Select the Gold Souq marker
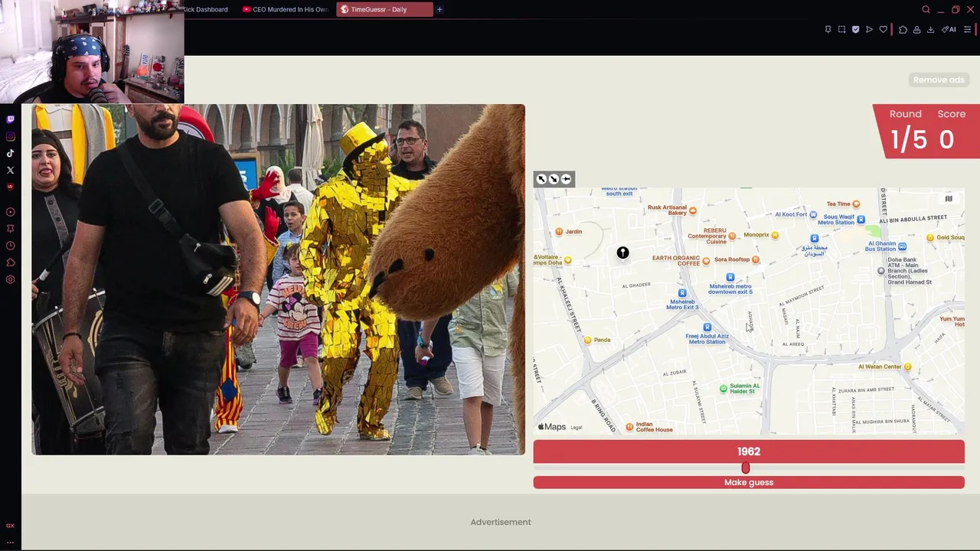The height and width of the screenshot is (551, 980). pyautogui.click(x=930, y=237)
